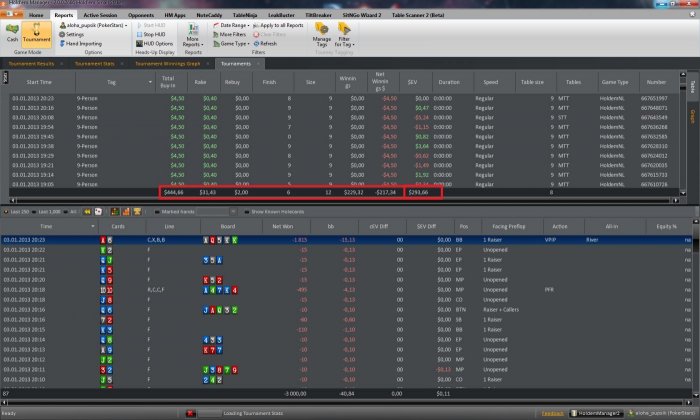
Task: Open the More Reports dropdown
Action: [x=193, y=39]
